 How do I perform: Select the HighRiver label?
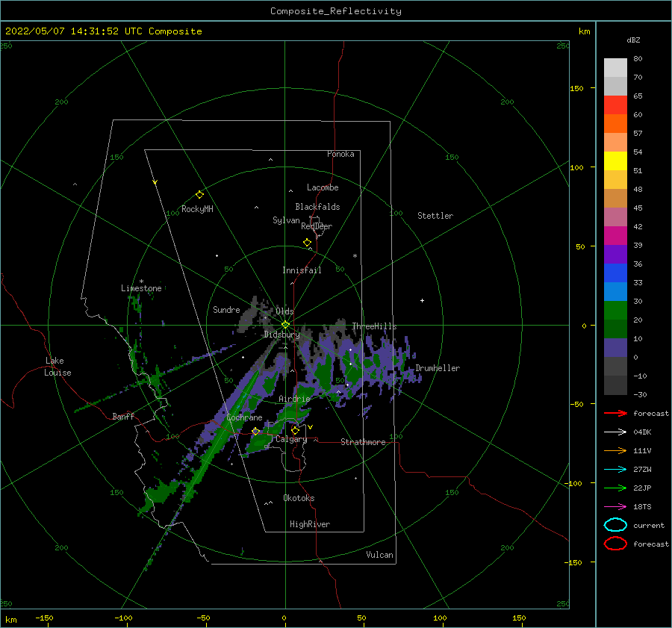click(310, 524)
